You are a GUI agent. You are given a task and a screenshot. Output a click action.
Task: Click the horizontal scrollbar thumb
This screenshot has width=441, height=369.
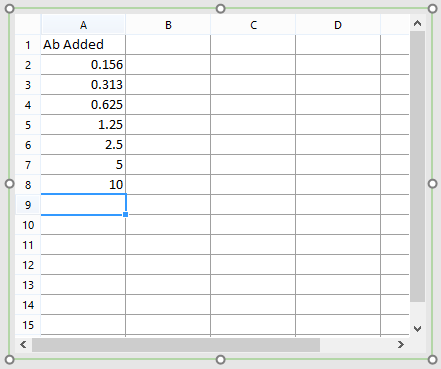pyautogui.click(x=176, y=345)
